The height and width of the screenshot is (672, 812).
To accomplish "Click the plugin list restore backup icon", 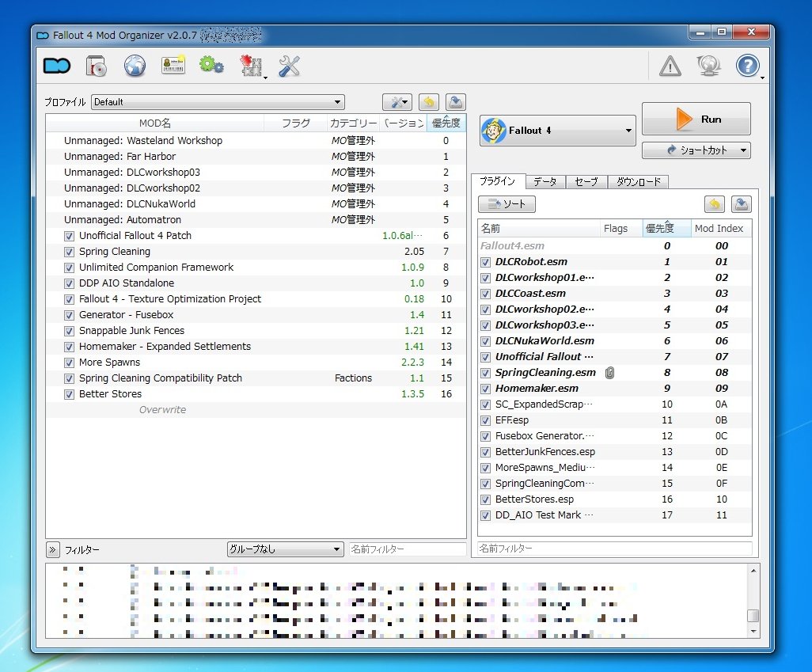I will pos(714,204).
